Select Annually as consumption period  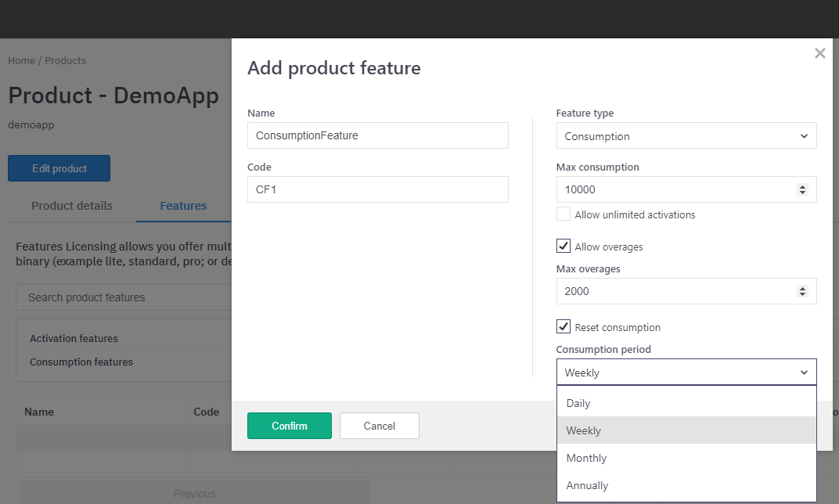point(587,485)
